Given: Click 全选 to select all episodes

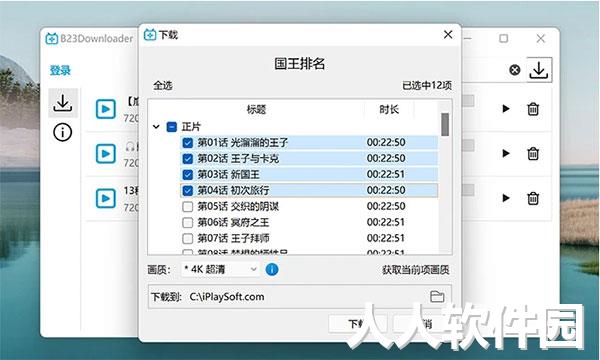Looking at the screenshot, I should [x=163, y=85].
